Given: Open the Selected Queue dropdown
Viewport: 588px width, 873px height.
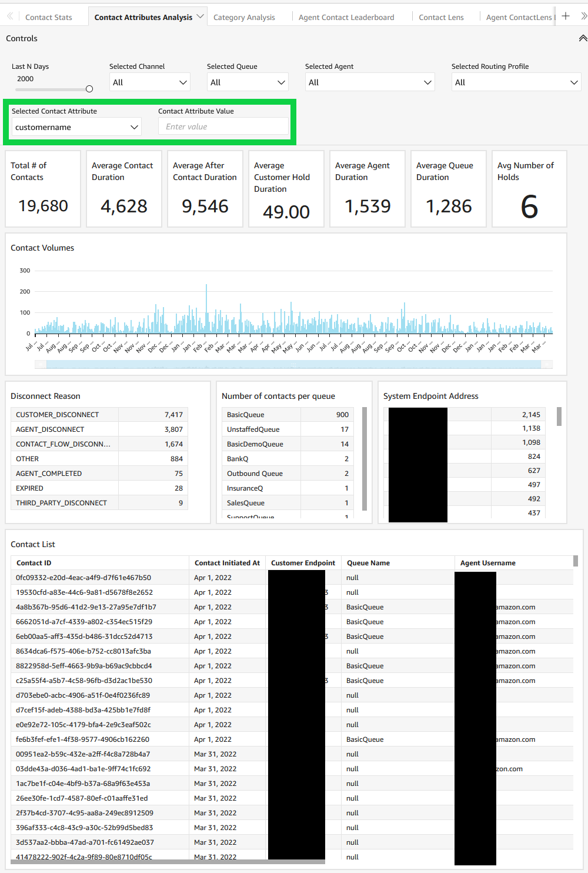Looking at the screenshot, I should (247, 82).
